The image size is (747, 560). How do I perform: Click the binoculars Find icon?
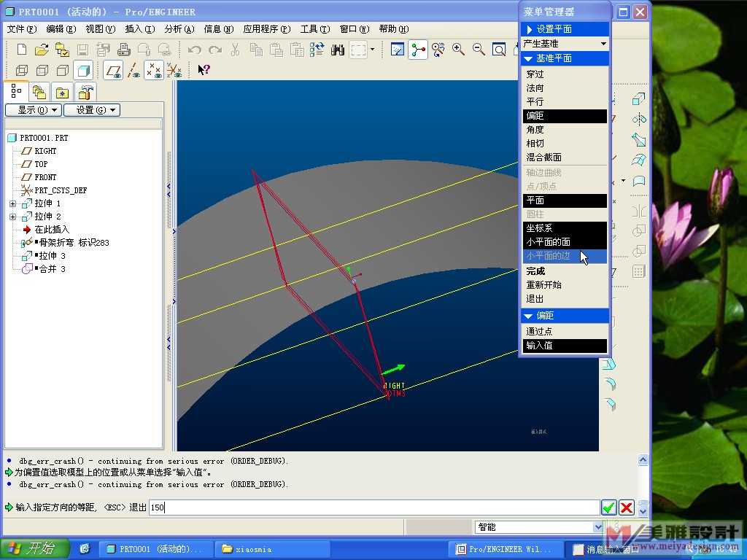(338, 50)
